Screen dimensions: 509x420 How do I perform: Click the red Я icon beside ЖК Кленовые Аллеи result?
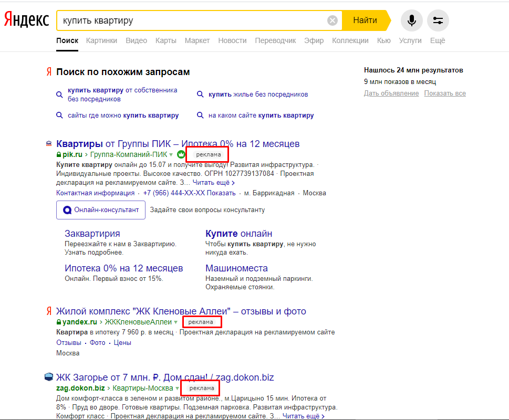[49, 311]
